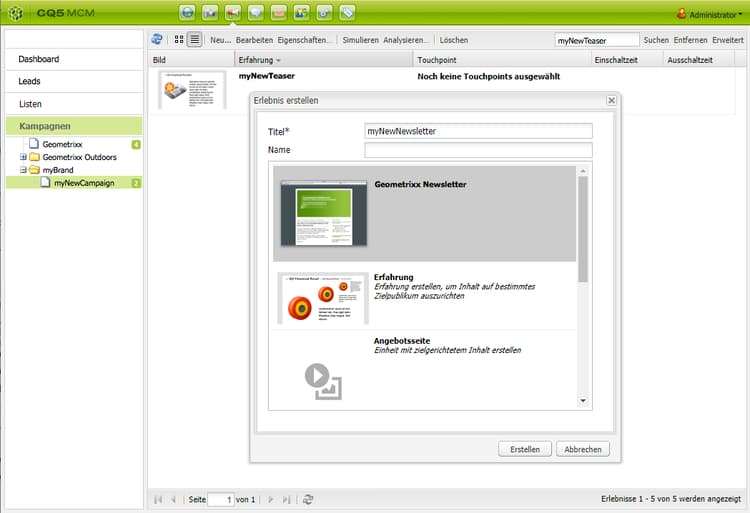This screenshot has width=750, height=513.
Task: Click the myNewCampaign page icon
Action: coord(45,182)
